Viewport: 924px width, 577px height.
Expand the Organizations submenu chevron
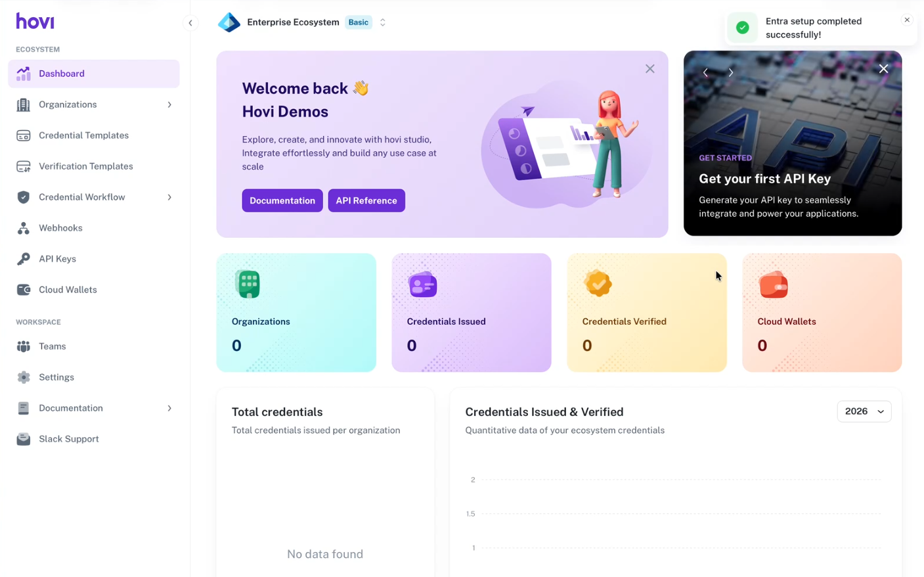[169, 104]
